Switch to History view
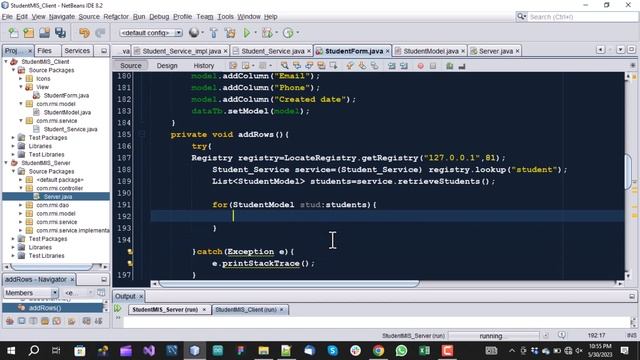640x360 pixels. [x=204, y=65]
